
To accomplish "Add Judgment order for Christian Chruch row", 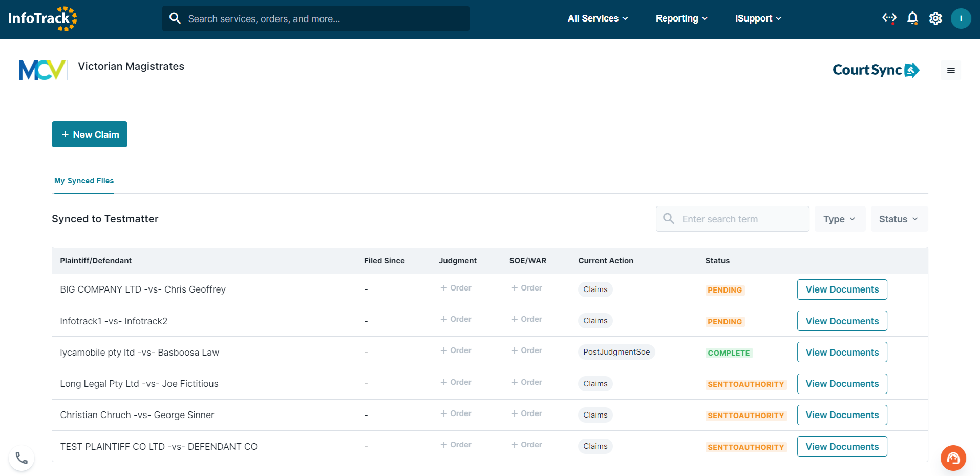I will click(x=456, y=413).
